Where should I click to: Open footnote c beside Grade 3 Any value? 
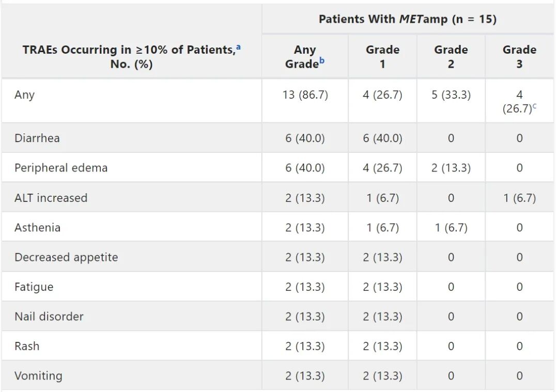(x=535, y=106)
